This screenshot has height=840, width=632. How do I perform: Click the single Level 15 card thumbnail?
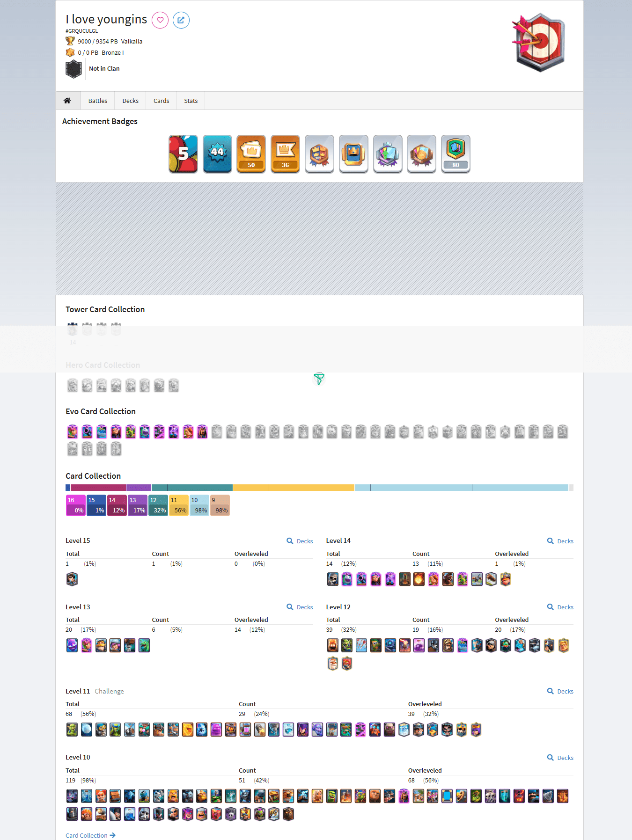[x=72, y=579]
